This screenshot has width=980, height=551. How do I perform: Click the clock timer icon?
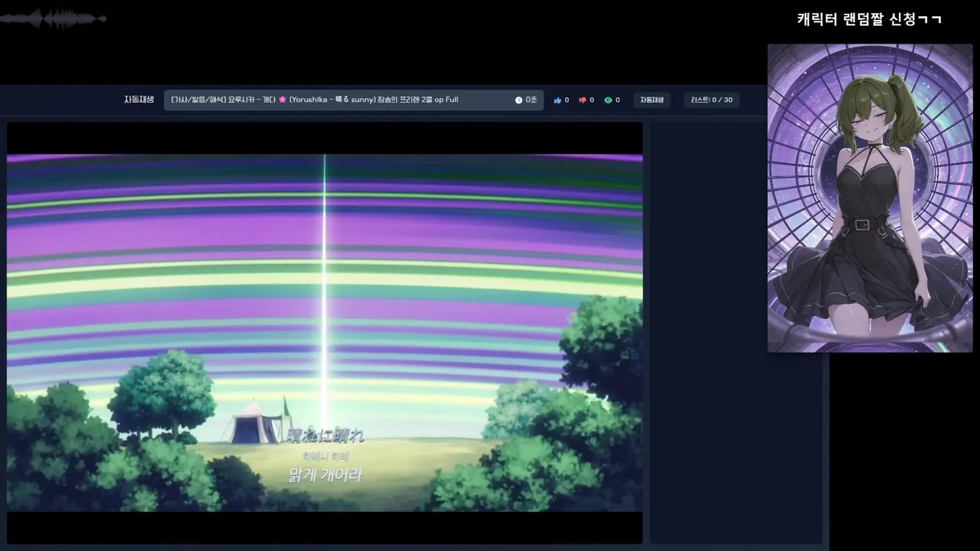click(518, 100)
